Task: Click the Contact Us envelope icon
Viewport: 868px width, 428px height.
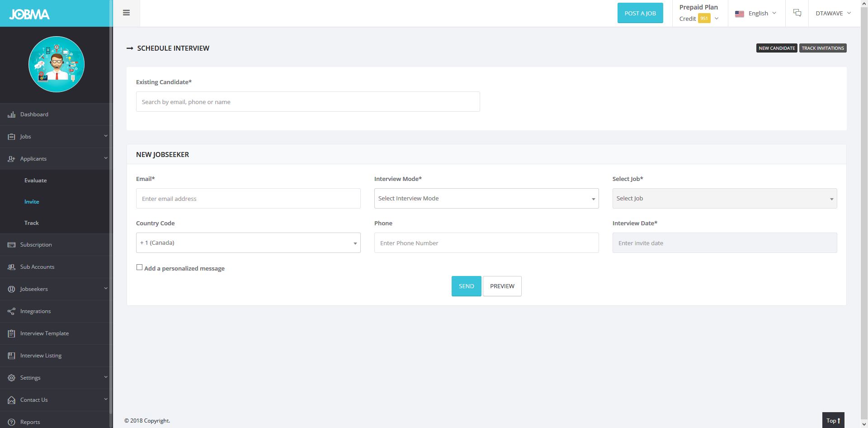Action: coord(11,400)
